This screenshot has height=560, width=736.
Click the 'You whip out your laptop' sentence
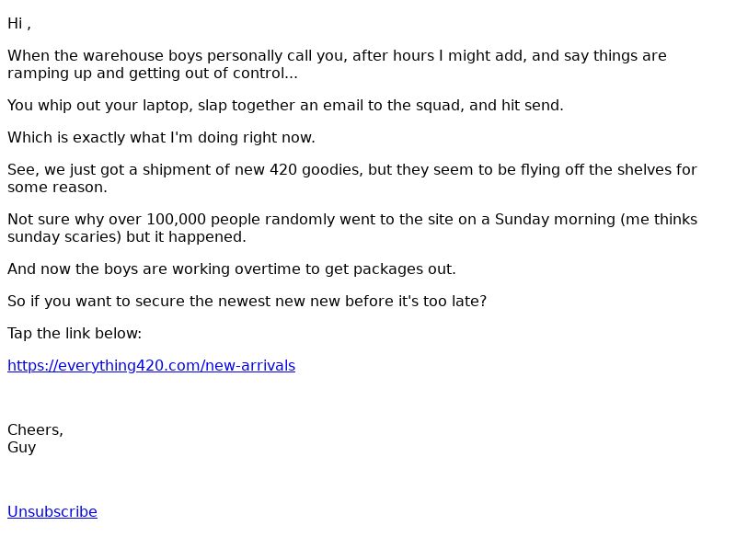(x=285, y=105)
